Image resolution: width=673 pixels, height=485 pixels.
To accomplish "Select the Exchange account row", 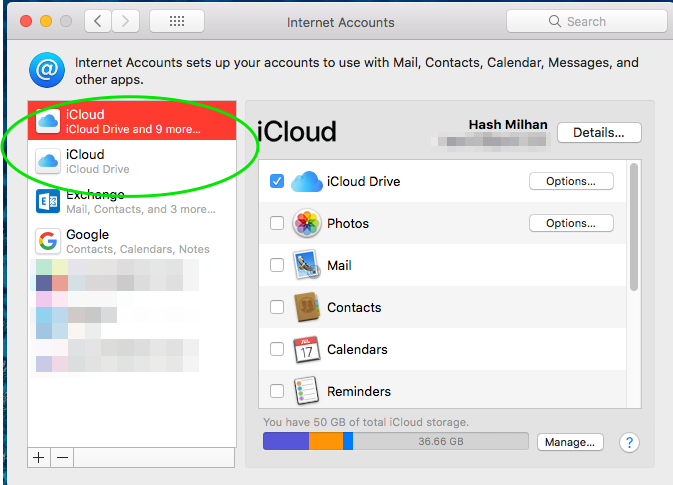I will click(132, 201).
